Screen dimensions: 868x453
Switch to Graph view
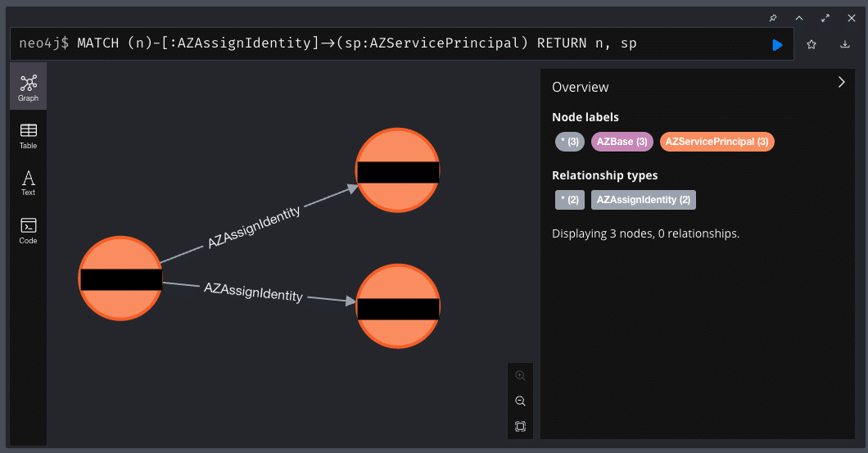[x=28, y=87]
